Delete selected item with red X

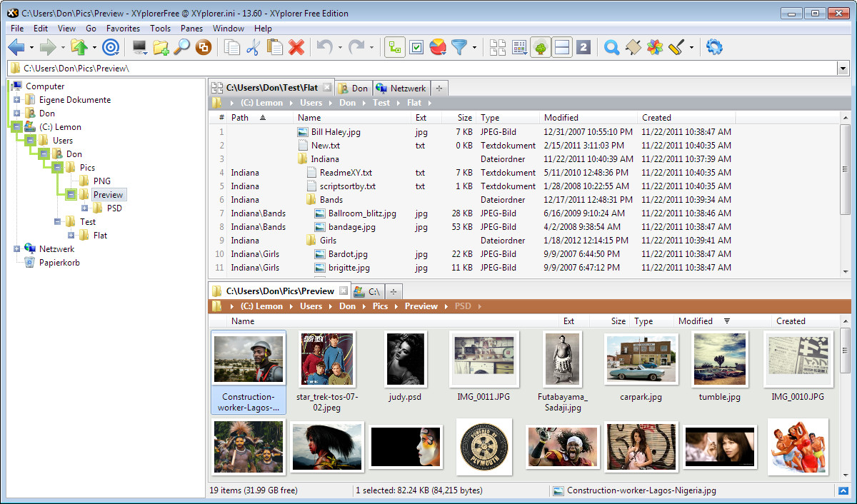pyautogui.click(x=296, y=48)
